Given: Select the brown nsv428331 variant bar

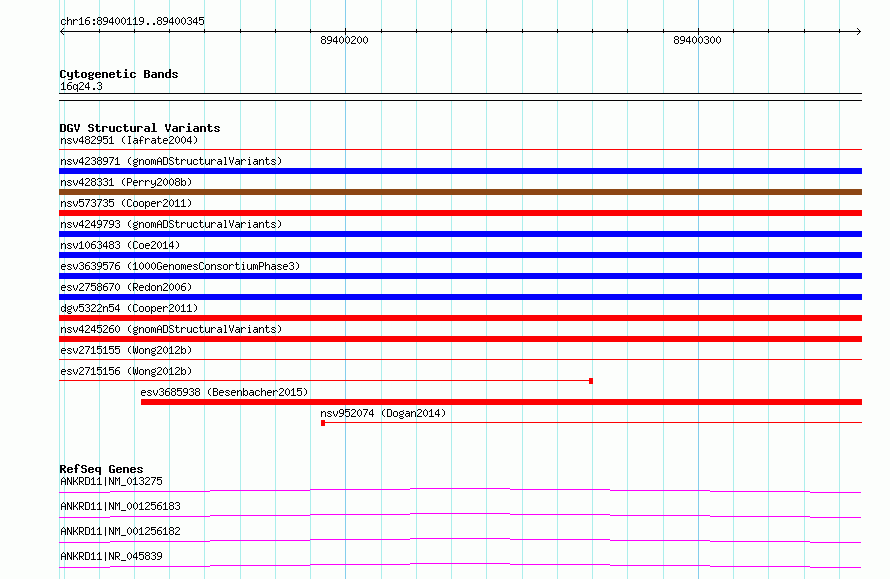Looking at the screenshot, I should pos(460,192).
